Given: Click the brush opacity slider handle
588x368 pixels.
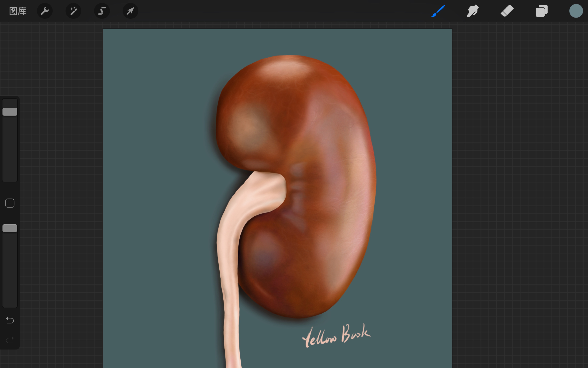Looking at the screenshot, I should click(x=10, y=228).
